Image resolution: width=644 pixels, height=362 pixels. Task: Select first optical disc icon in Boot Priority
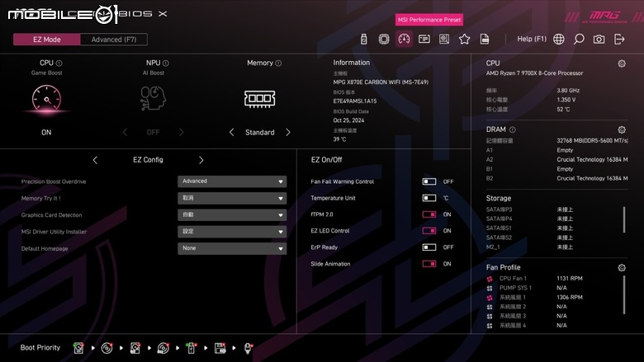(107, 348)
